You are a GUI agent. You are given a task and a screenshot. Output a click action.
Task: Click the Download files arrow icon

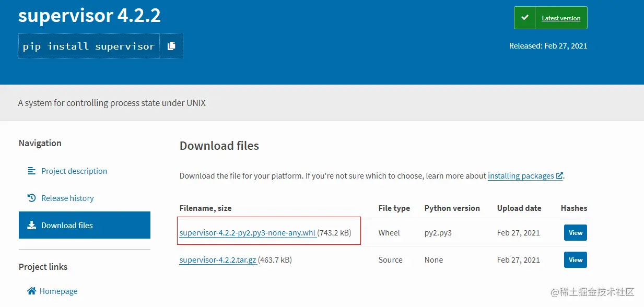coord(32,225)
